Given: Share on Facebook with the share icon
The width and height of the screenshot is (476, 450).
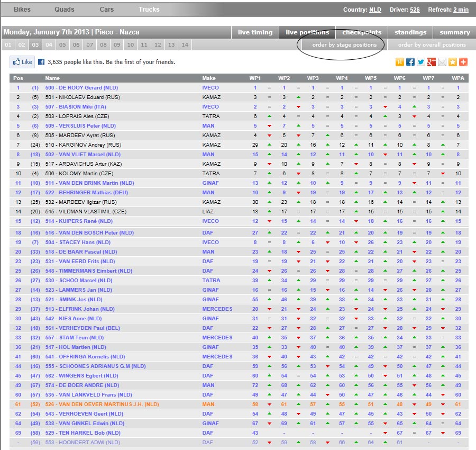Looking at the screenshot, I should tap(410, 62).
